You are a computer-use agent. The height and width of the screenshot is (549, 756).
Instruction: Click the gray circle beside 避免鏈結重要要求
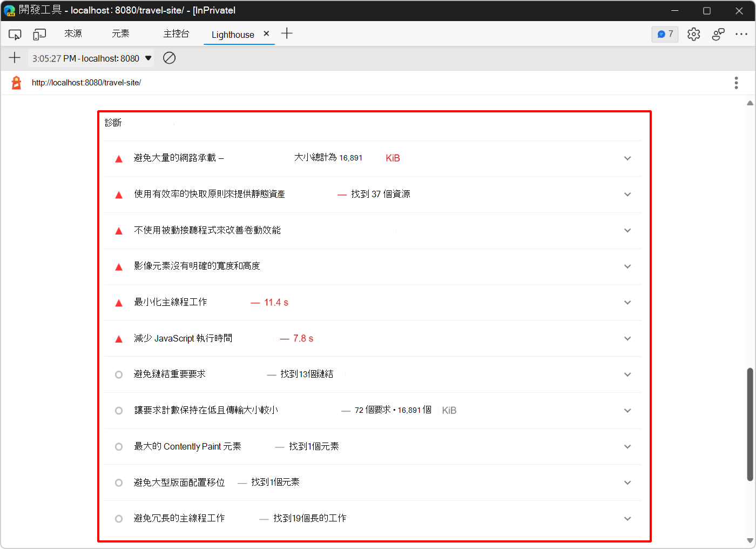coord(119,374)
